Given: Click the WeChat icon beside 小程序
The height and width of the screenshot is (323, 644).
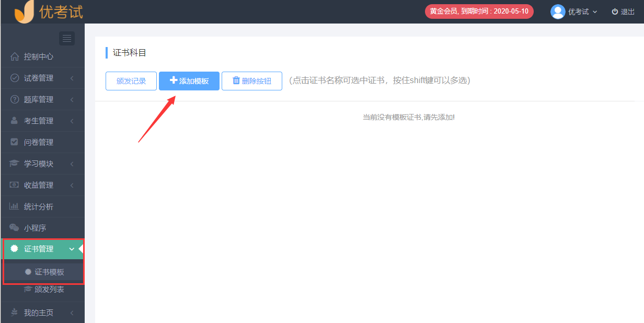Looking at the screenshot, I should coord(15,228).
